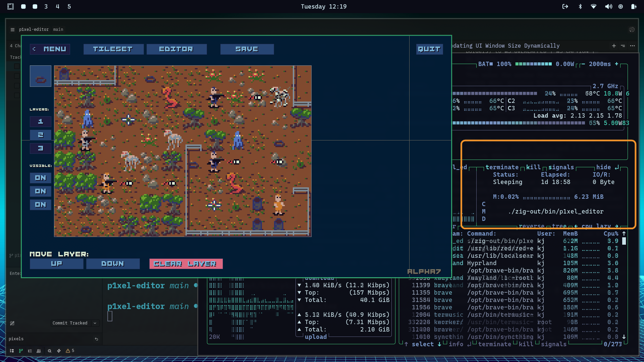Open the hamburger menu beside p1xel-editor
The height and width of the screenshot is (362, 644).
12,29
